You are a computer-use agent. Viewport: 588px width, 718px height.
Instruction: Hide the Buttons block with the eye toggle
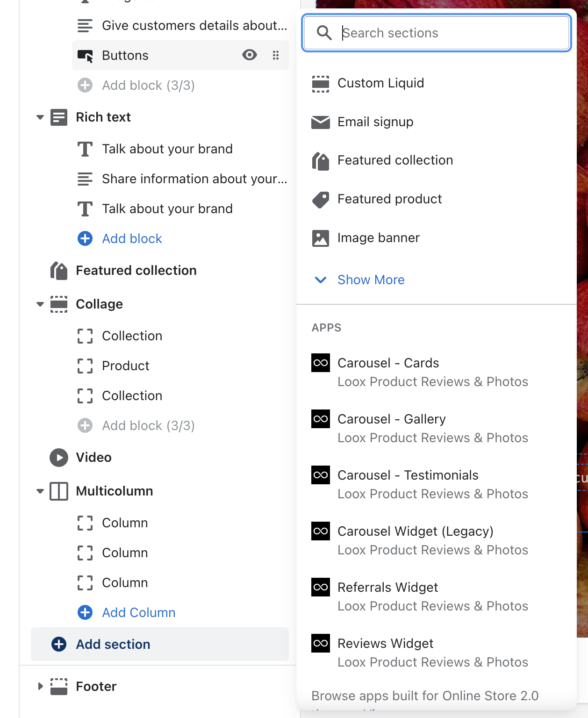tap(250, 55)
